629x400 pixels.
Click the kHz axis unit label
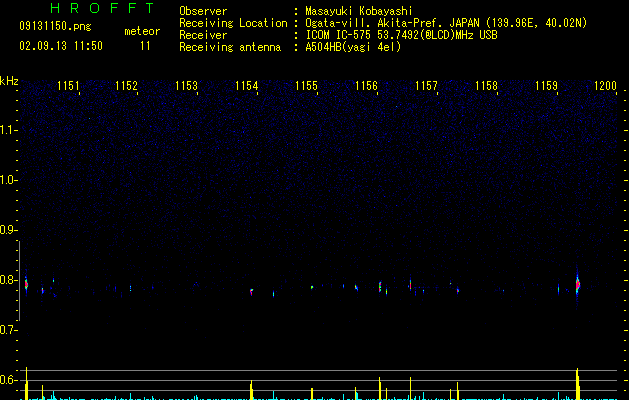pyautogui.click(x=9, y=81)
